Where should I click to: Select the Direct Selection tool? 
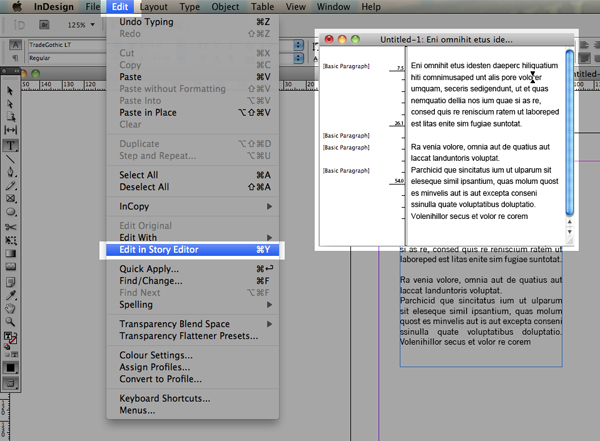[10, 104]
